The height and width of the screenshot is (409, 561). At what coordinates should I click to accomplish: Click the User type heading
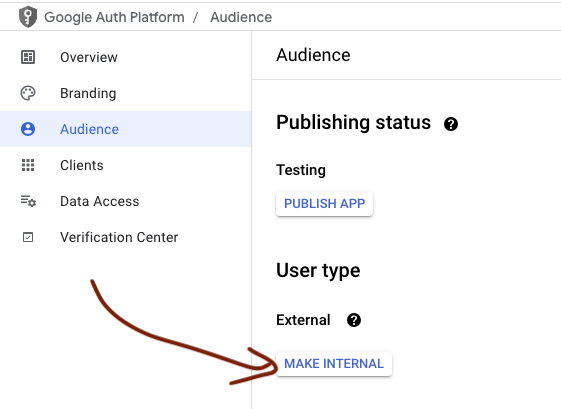[x=318, y=271]
